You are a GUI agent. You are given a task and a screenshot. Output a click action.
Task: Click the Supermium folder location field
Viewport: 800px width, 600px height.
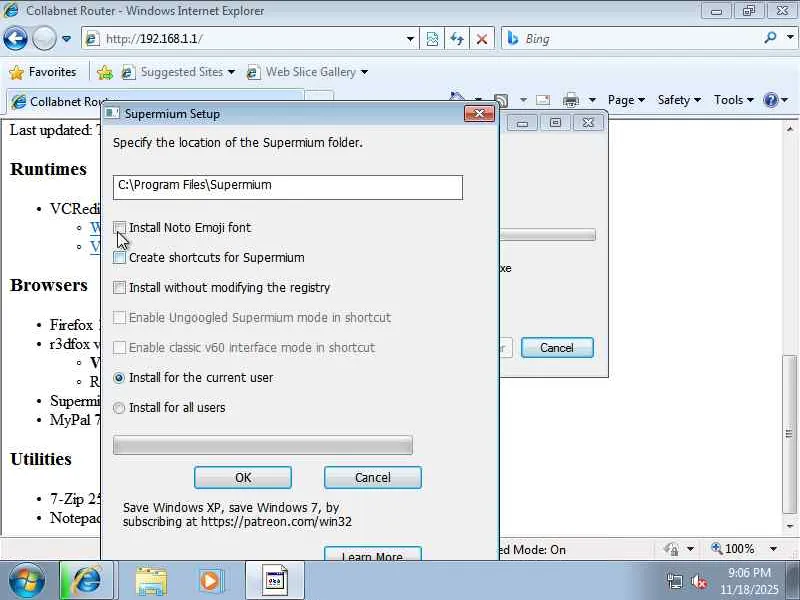tap(288, 187)
